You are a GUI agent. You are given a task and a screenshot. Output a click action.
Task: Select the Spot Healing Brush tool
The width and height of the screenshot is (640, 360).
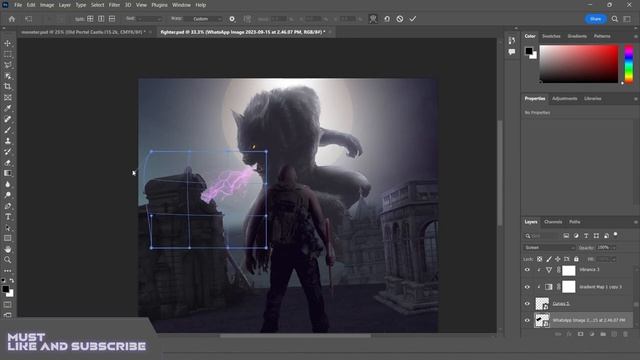click(x=7, y=119)
